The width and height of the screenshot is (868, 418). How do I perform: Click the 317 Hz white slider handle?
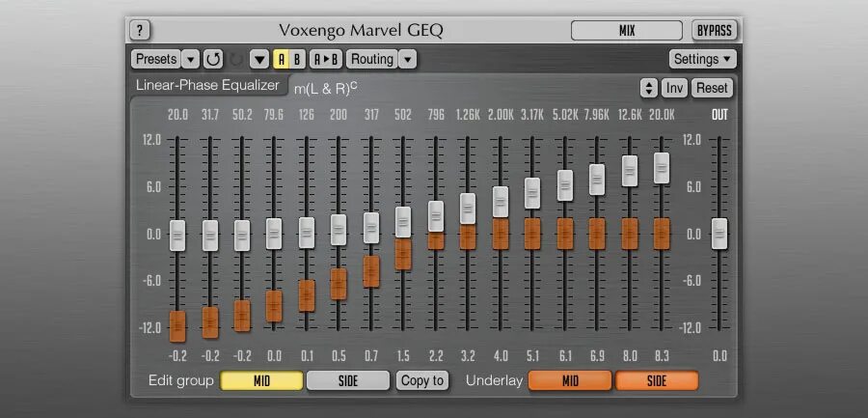[371, 228]
